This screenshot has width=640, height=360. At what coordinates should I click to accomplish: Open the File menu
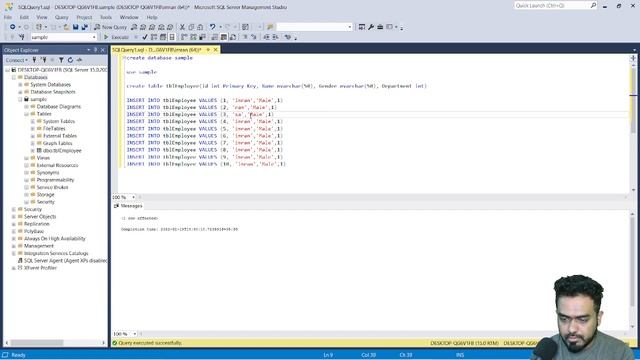coord(8,17)
